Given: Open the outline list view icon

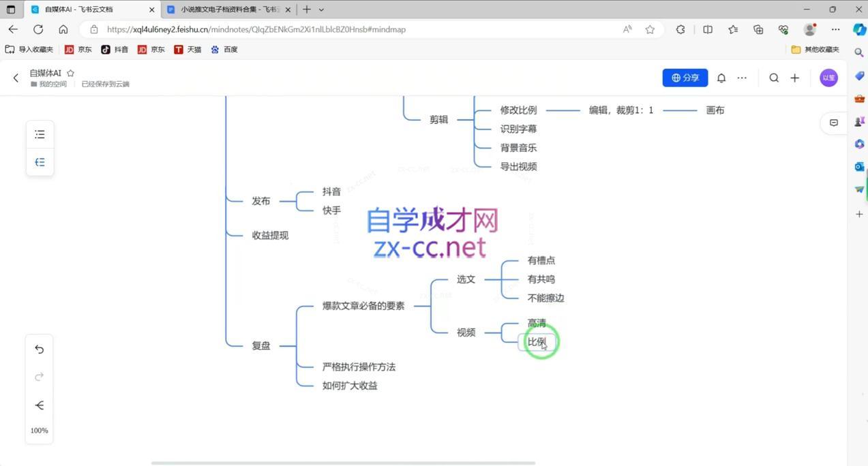Looking at the screenshot, I should click(x=39, y=134).
